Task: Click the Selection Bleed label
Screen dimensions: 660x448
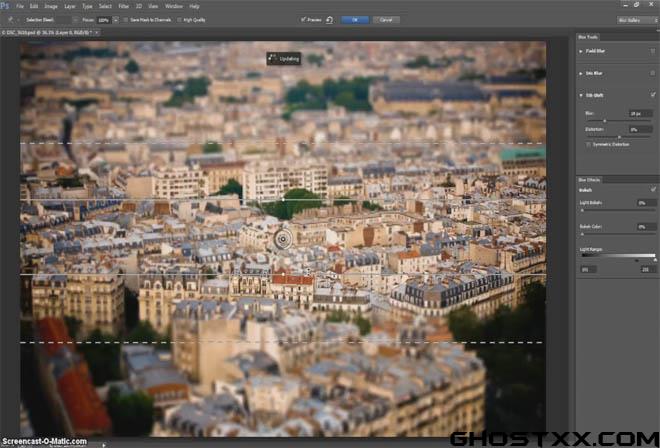Action: [40, 20]
